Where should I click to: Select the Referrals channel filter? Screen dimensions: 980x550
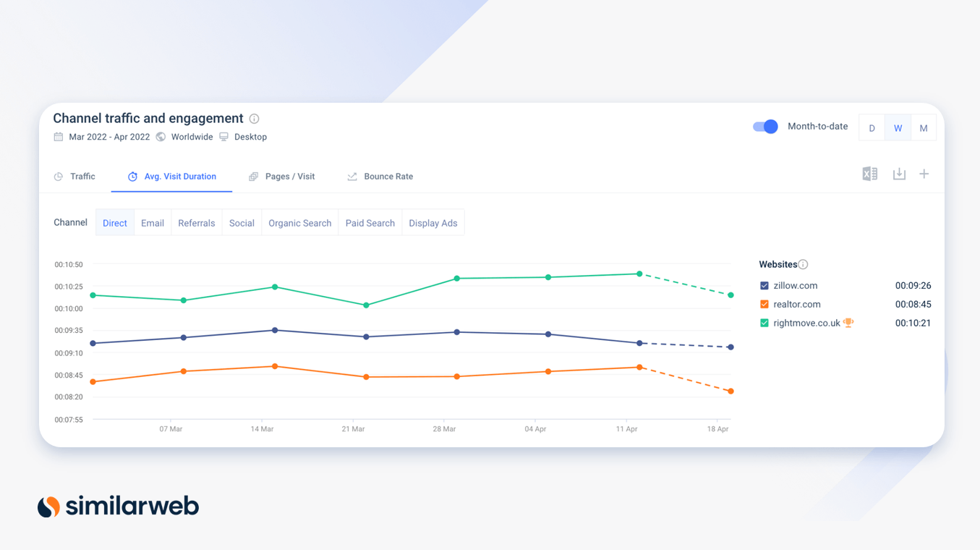click(197, 223)
